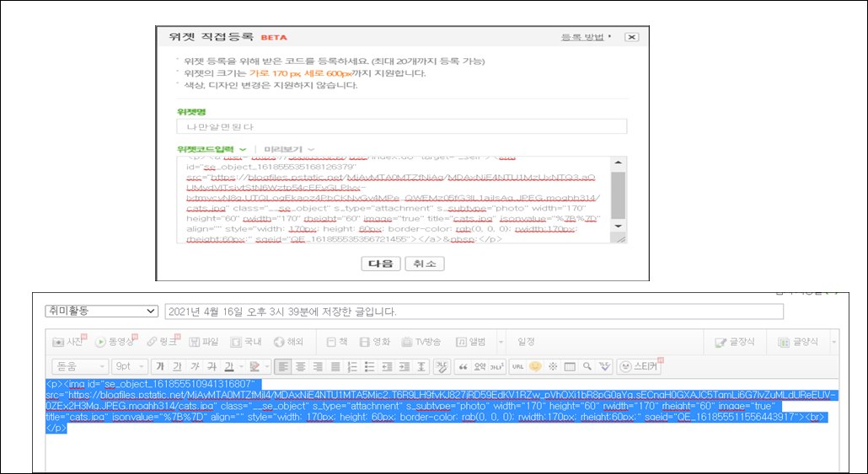
Task: Add a link with the 링크 button
Action: [163, 342]
